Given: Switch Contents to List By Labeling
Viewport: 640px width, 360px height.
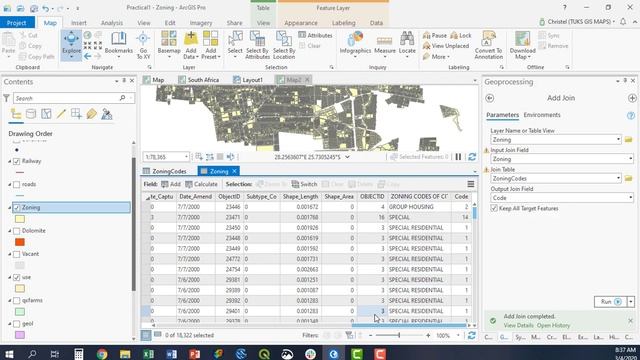Looking at the screenshot, I should coord(91,114).
